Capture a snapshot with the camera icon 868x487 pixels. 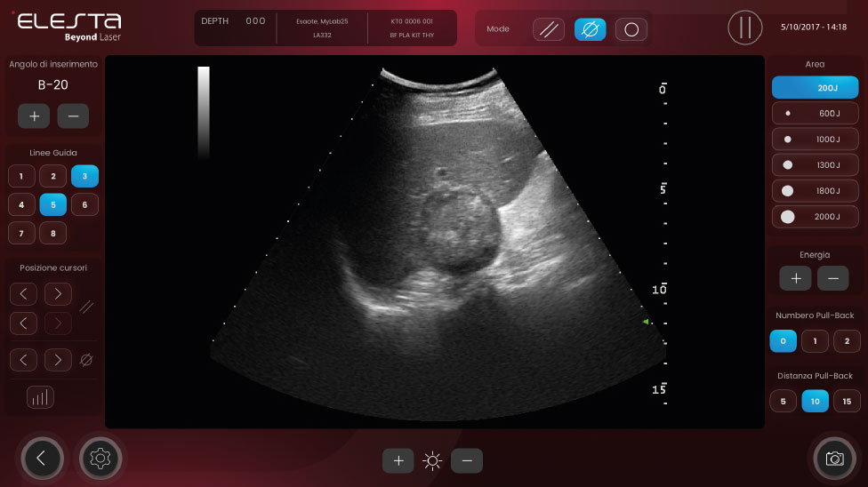(x=834, y=459)
